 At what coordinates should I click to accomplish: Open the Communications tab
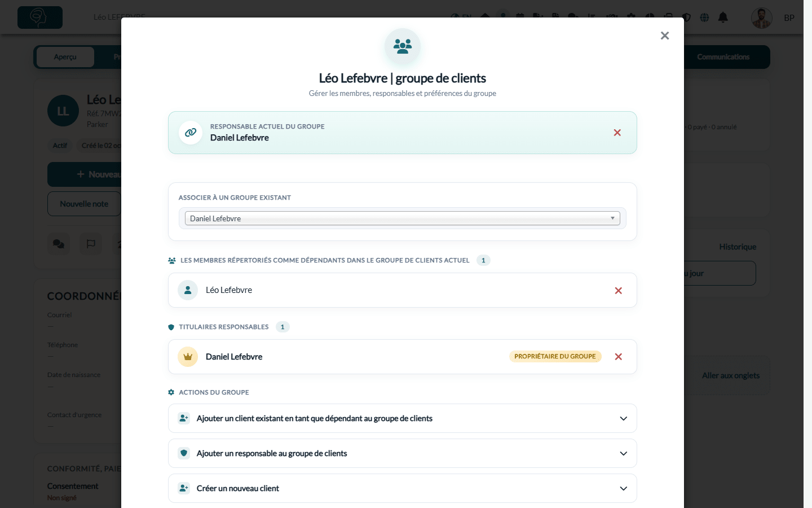click(x=723, y=57)
